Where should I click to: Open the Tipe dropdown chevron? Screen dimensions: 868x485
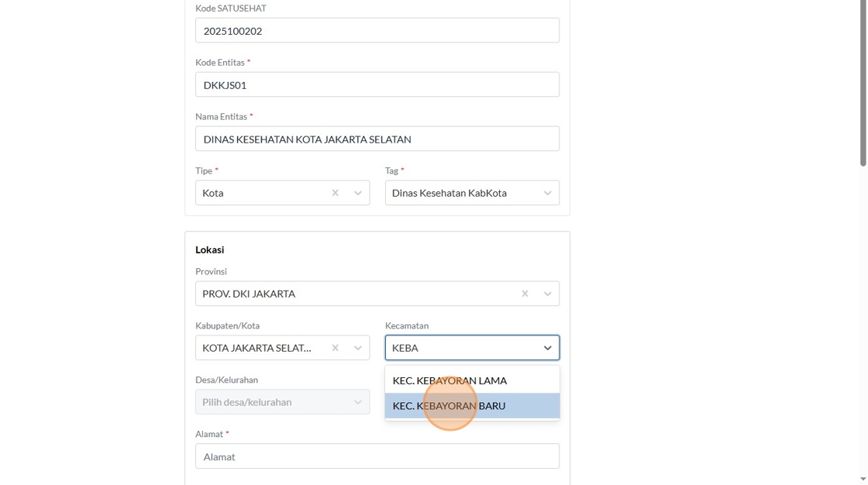pos(358,193)
